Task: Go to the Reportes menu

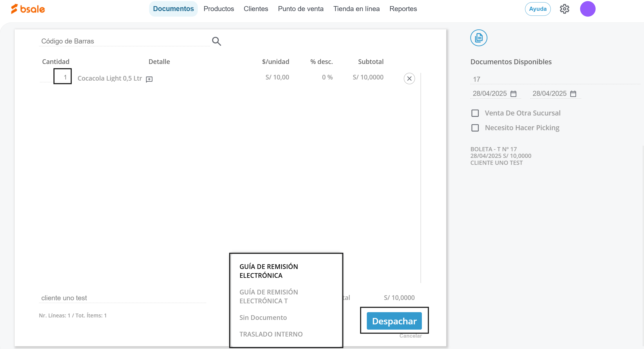Action: (403, 9)
